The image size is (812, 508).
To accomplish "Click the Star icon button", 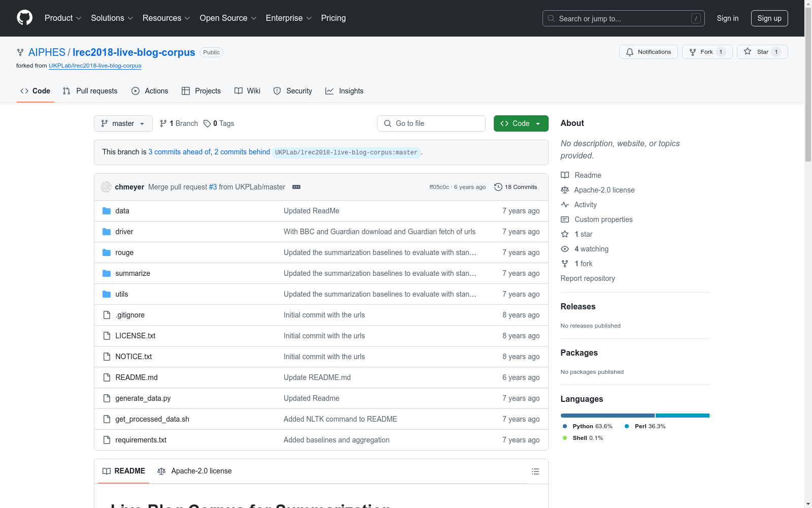I will click(x=748, y=51).
